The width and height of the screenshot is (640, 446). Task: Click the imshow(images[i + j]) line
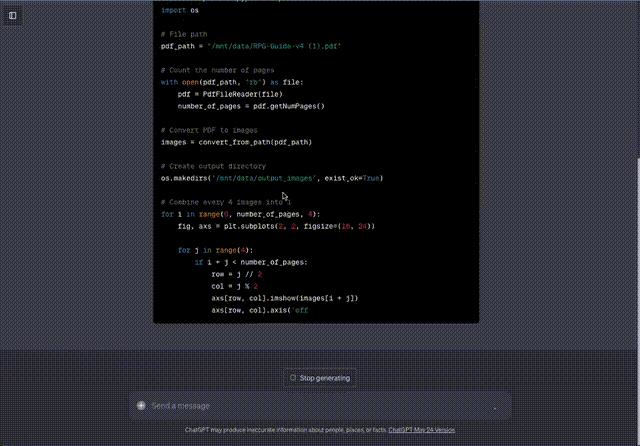tap(284, 298)
